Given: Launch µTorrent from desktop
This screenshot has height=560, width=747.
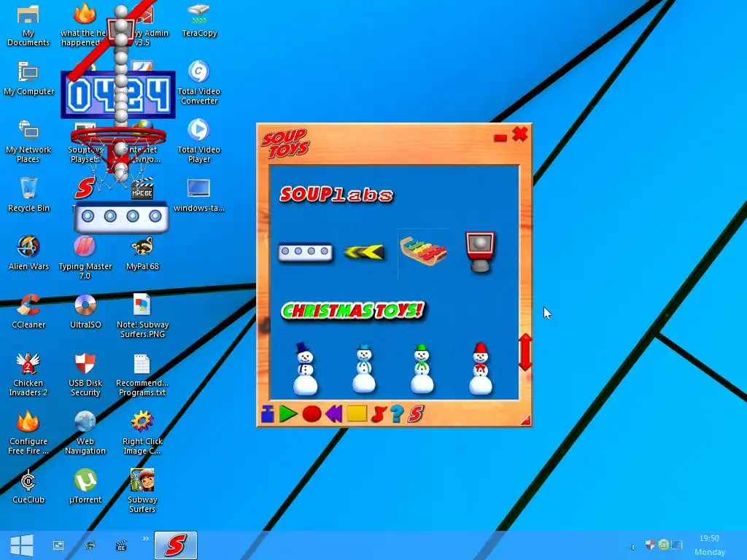Looking at the screenshot, I should (85, 486).
